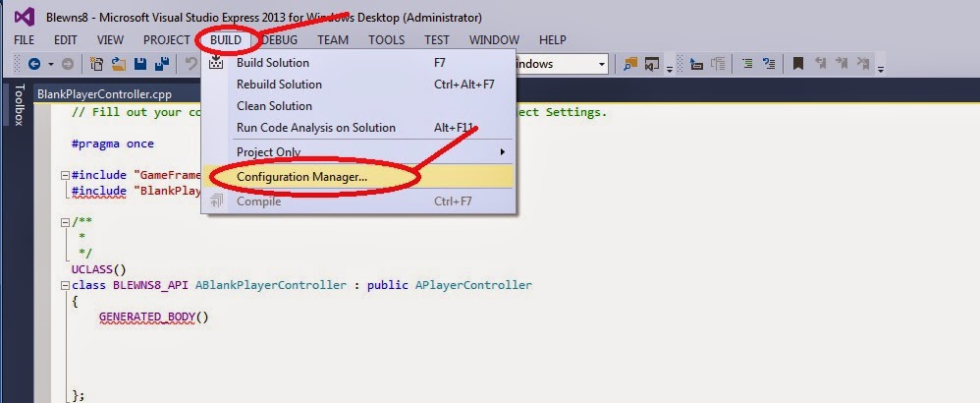Open the EDIT menu
Image resolution: width=980 pixels, height=403 pixels.
coord(66,40)
